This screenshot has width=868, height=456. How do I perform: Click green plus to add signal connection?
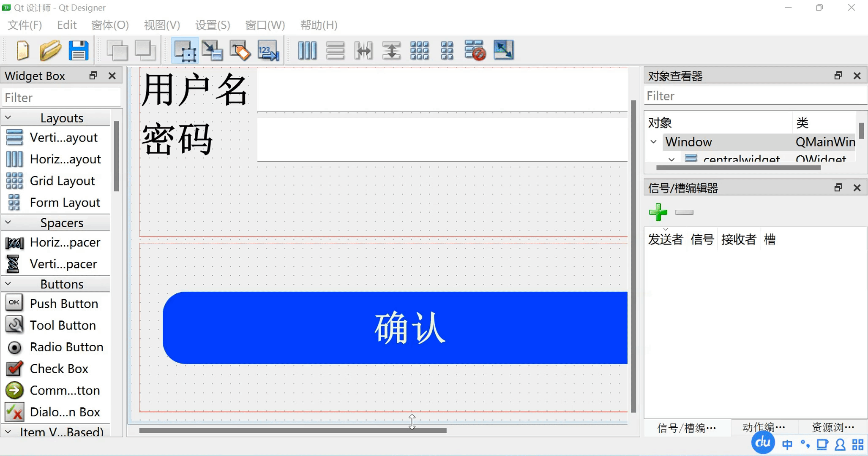pos(658,212)
